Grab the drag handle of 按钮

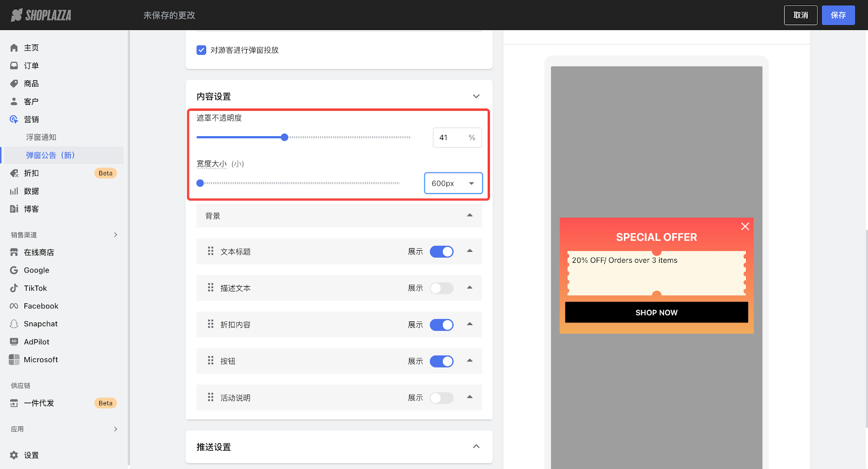tap(210, 360)
